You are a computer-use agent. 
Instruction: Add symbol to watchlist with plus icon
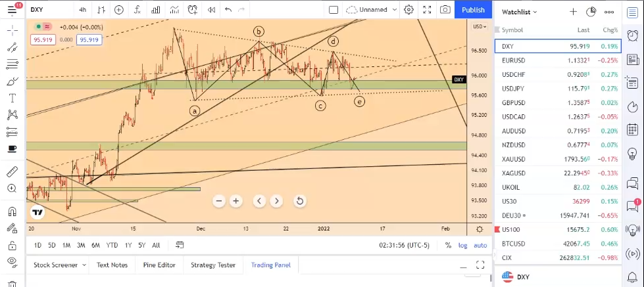click(573, 12)
